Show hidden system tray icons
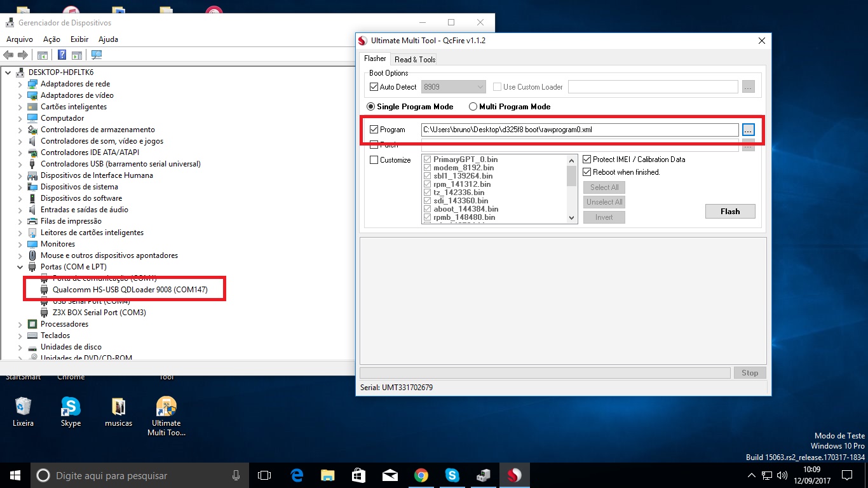The height and width of the screenshot is (488, 868). 752,475
